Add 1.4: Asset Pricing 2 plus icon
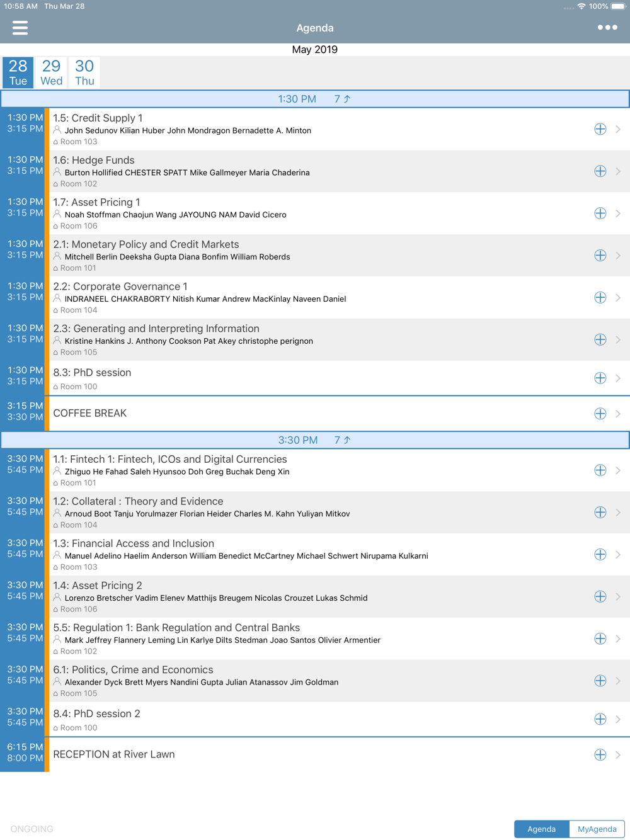This screenshot has width=630, height=840. pos(600,596)
